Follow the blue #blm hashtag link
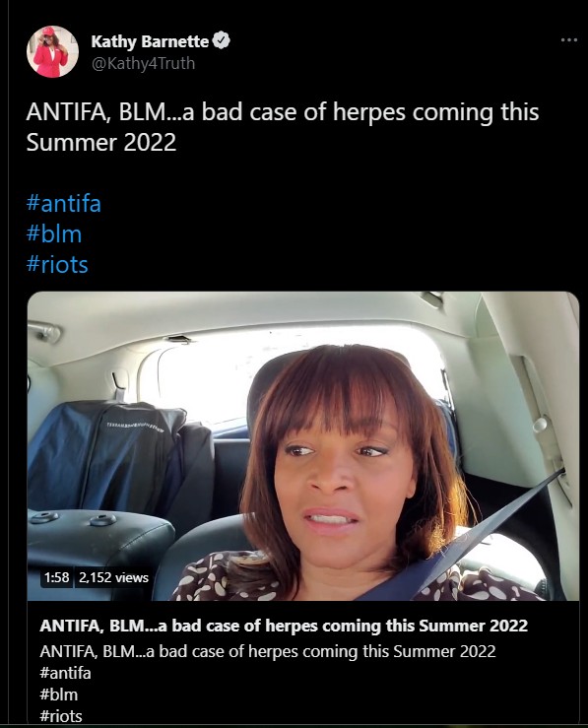This screenshot has height=728, width=588. click(x=54, y=234)
